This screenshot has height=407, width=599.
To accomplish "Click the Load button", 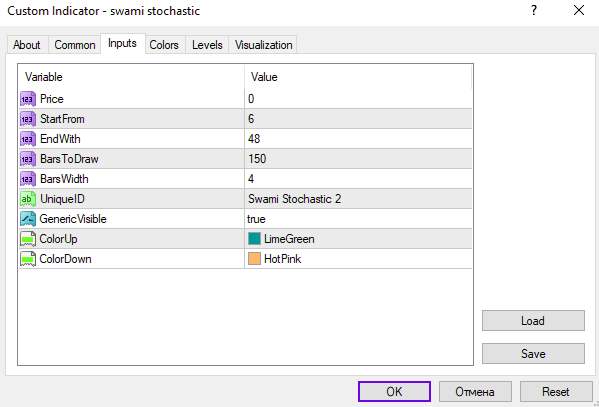I will (x=533, y=321).
